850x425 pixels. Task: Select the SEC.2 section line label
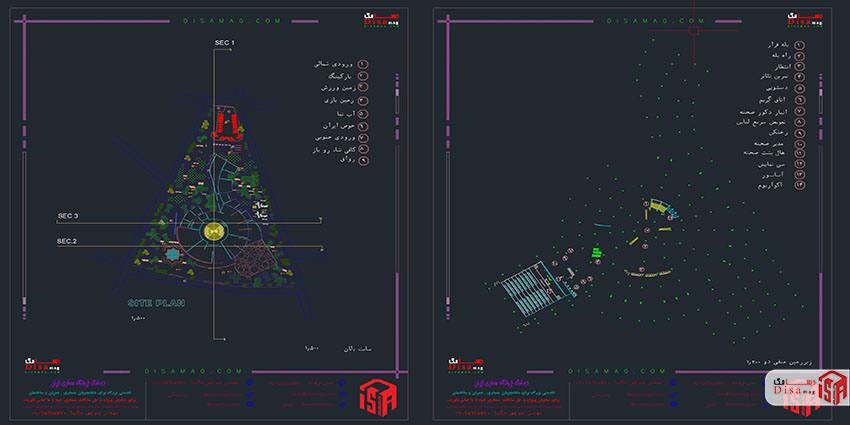click(68, 242)
